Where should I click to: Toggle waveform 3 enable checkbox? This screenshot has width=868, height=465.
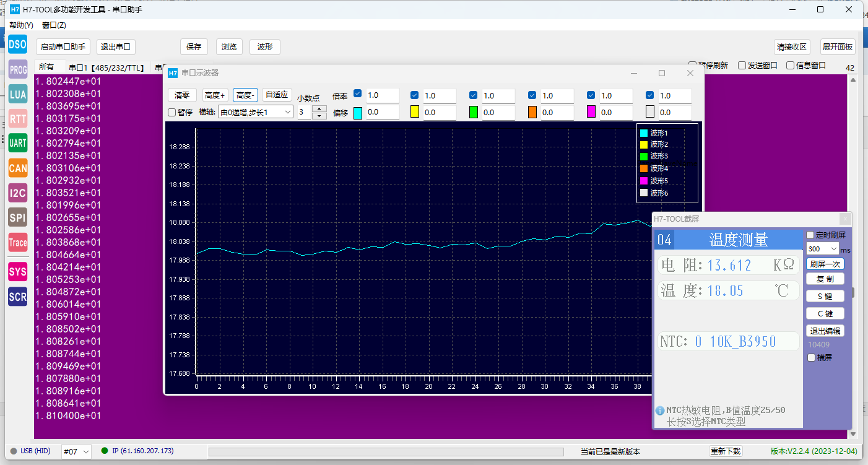click(474, 95)
